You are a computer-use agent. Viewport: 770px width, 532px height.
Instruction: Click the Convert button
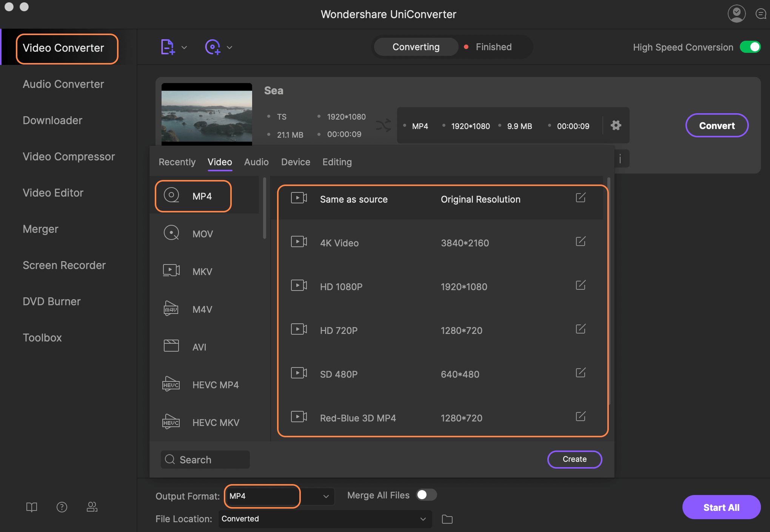(x=716, y=125)
